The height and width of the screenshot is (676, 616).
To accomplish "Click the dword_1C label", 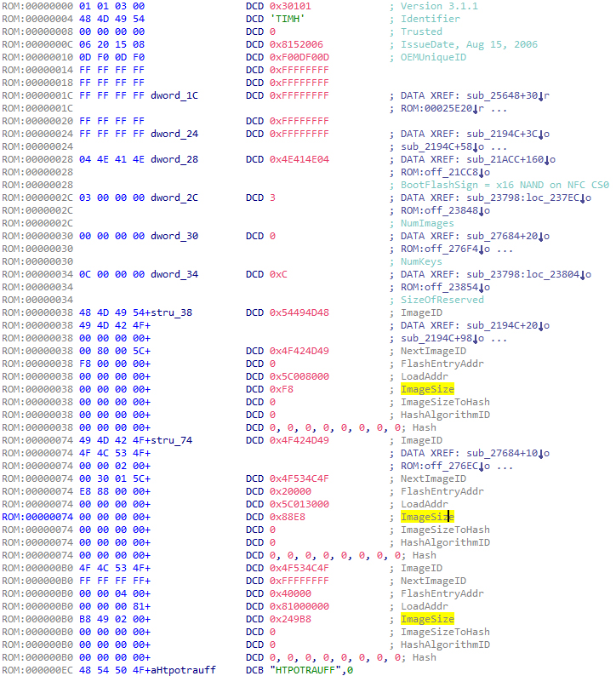I will click(174, 95).
